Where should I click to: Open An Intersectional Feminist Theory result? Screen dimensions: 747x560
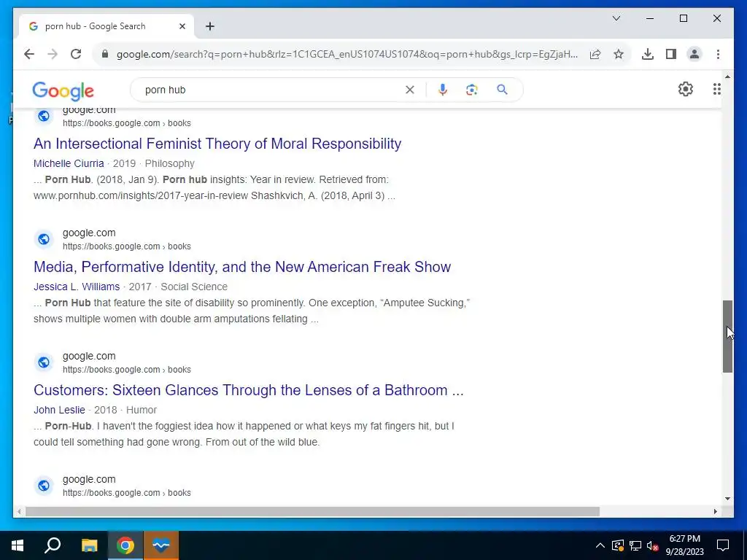pos(217,144)
